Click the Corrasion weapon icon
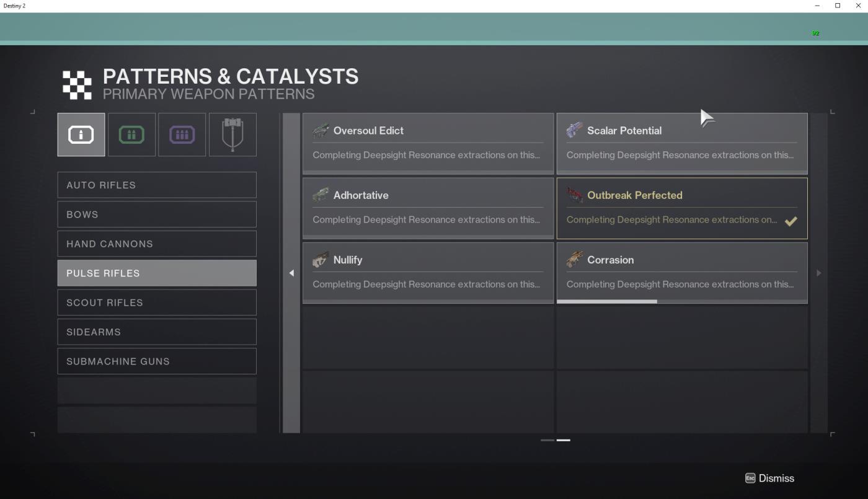 [575, 260]
